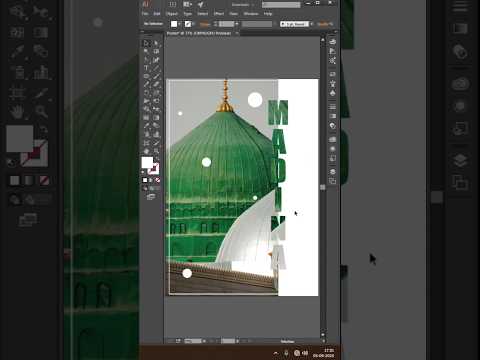This screenshot has width=480, height=360.
Task: Select the Paintbrush tool
Action: pos(156,76)
